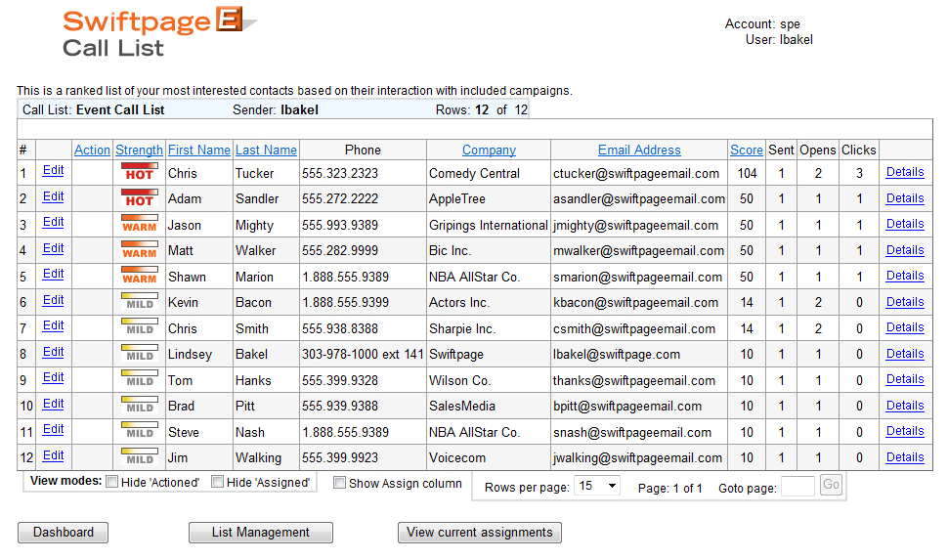
Task: View Details for Chris Tucker
Action: coord(904,172)
